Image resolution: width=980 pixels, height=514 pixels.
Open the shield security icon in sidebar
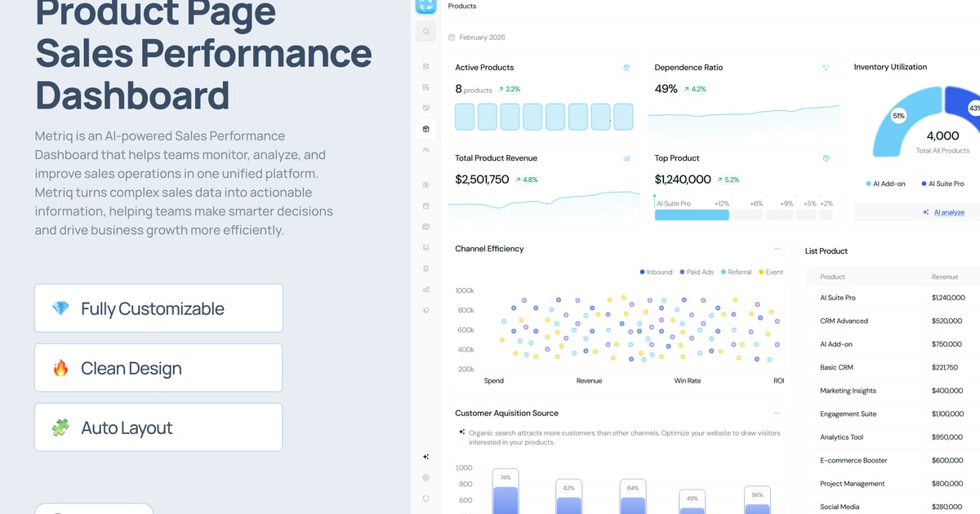click(425, 498)
